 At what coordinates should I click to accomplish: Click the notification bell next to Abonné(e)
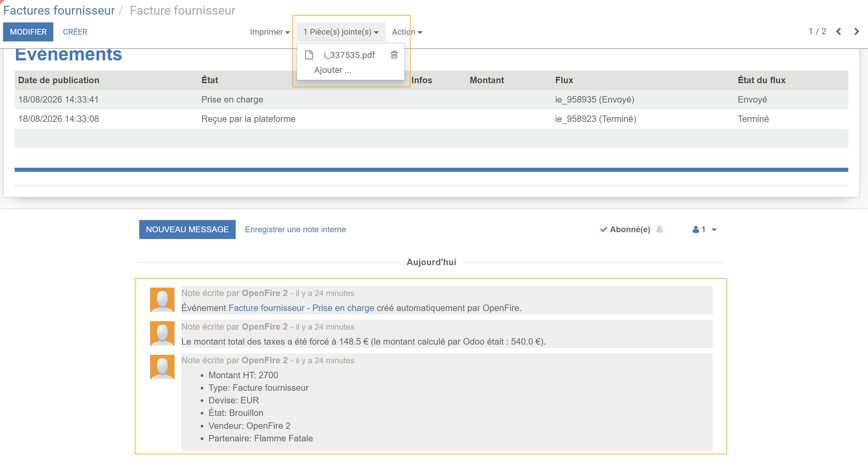coord(659,230)
